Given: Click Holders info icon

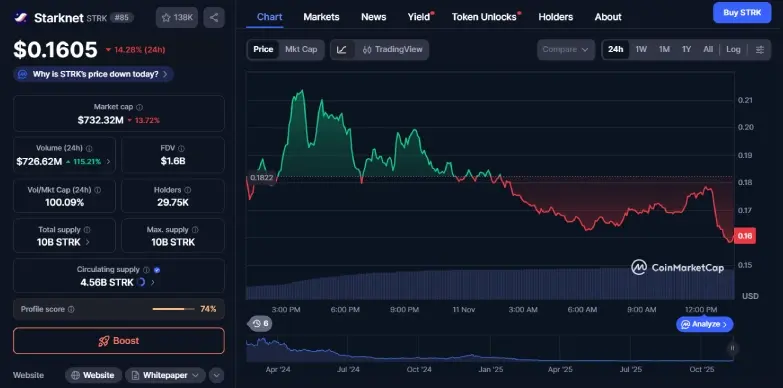Looking at the screenshot, I should (x=187, y=190).
